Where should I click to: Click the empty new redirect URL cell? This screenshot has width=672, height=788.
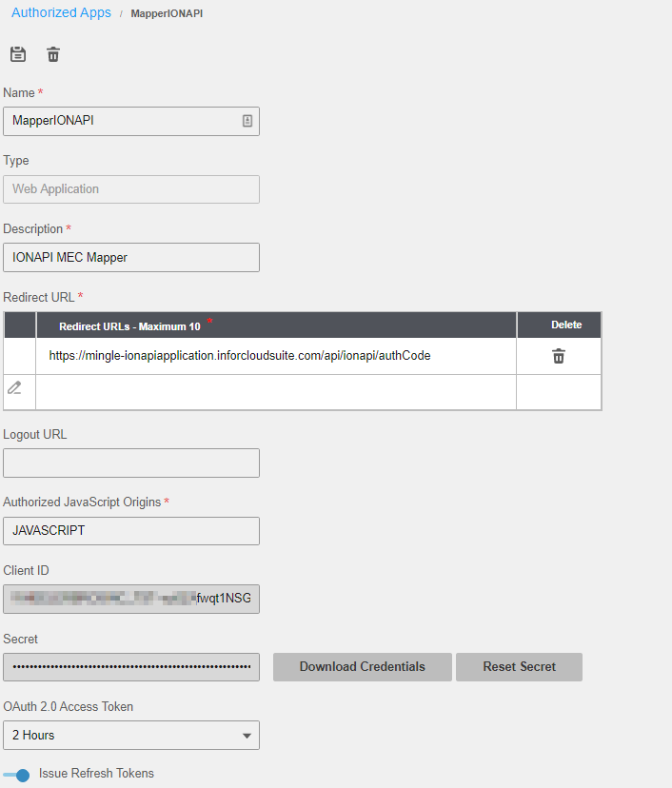(276, 391)
